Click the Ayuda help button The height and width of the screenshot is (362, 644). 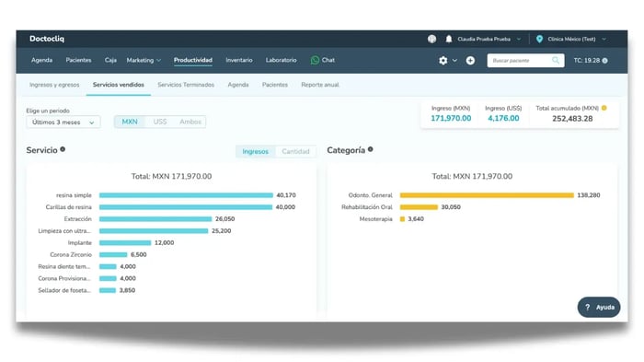(599, 308)
